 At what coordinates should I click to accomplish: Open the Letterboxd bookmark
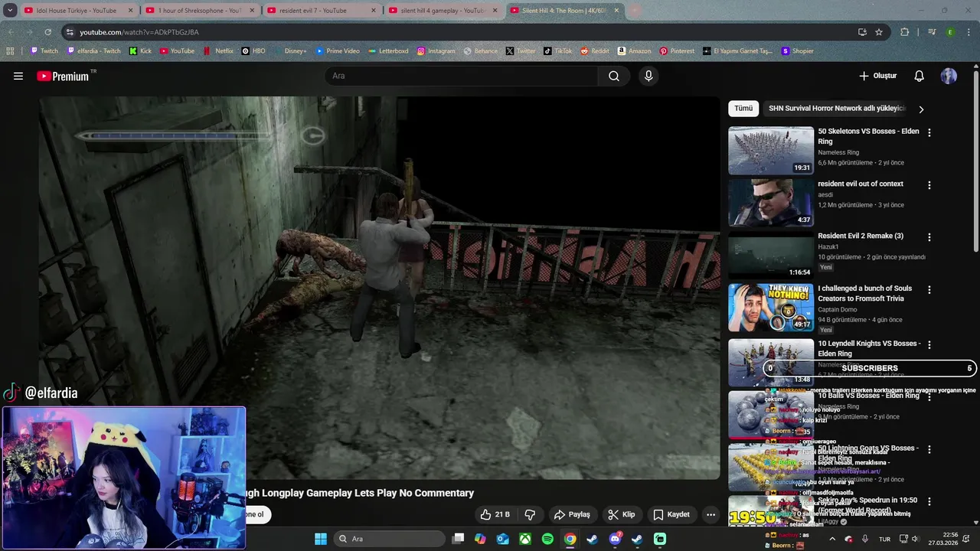[388, 51]
